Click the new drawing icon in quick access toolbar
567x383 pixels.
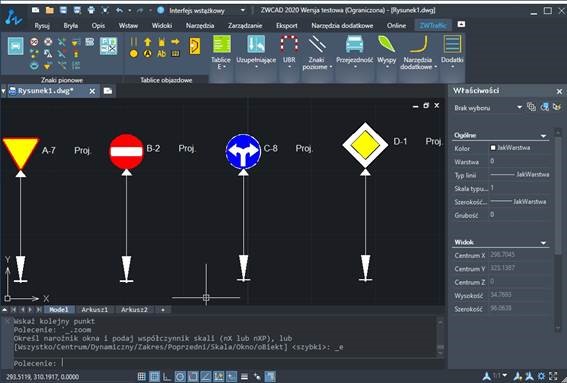35,10
